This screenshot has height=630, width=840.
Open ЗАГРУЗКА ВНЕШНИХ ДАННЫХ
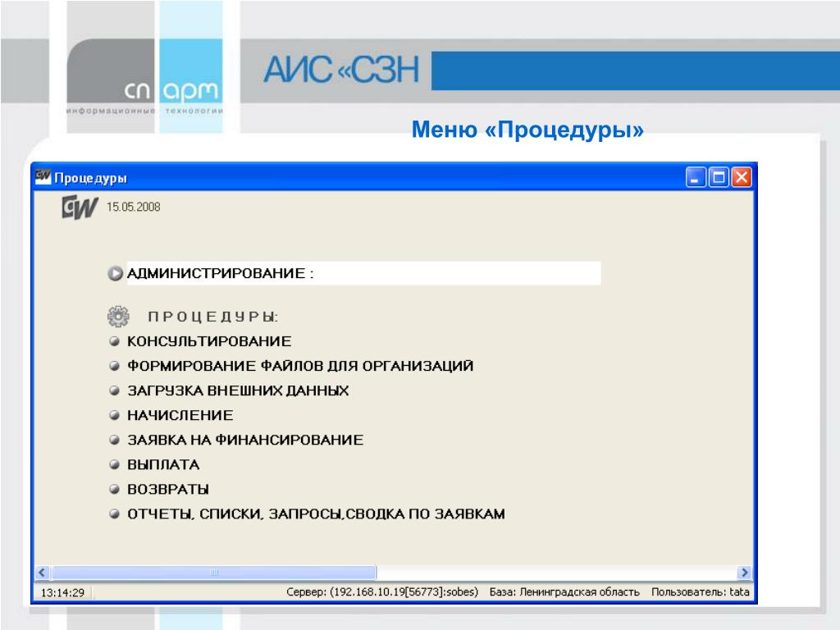tap(238, 390)
